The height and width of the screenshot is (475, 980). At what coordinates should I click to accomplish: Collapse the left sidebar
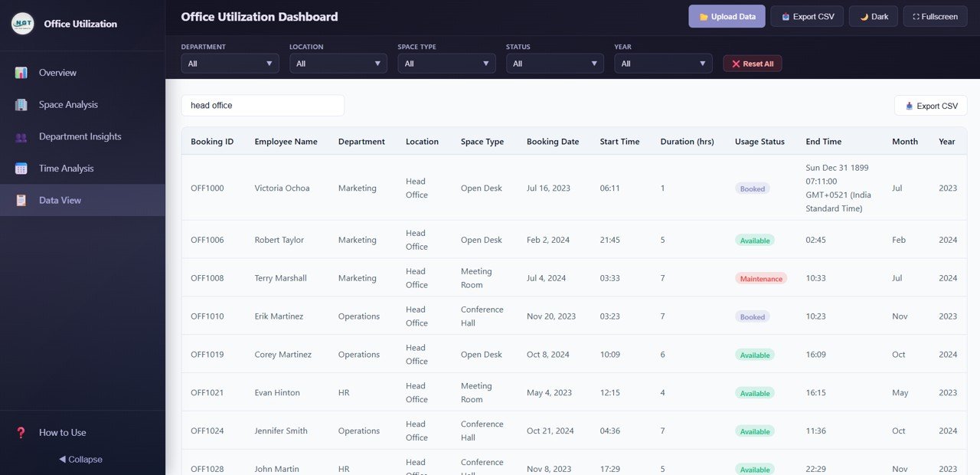pyautogui.click(x=80, y=459)
